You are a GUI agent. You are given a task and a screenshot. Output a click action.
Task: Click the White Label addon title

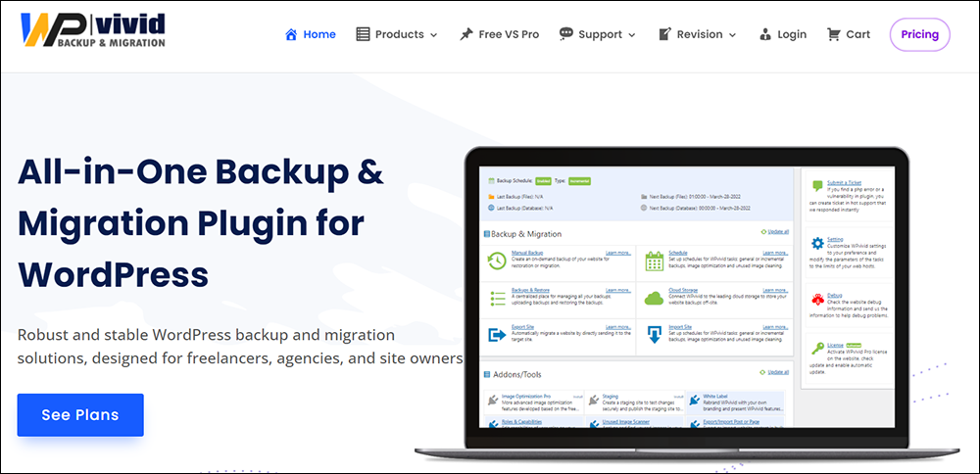click(716, 396)
